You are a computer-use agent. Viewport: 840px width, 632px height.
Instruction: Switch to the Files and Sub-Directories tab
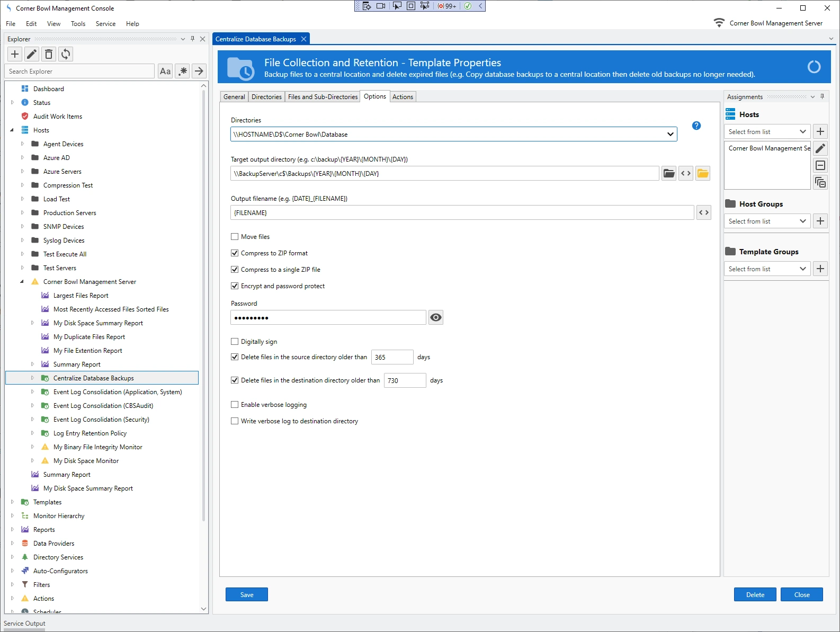tap(323, 97)
